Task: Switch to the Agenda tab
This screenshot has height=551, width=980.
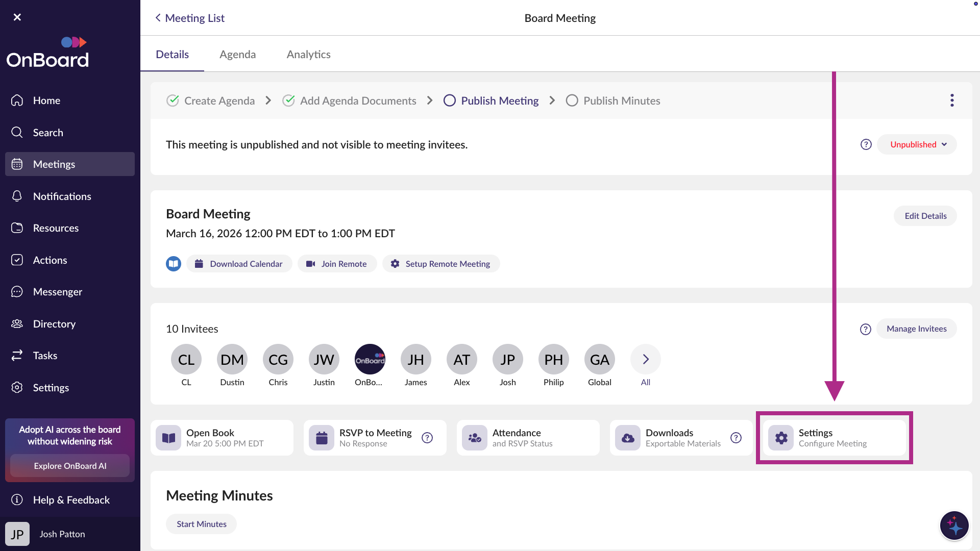Action: click(237, 54)
